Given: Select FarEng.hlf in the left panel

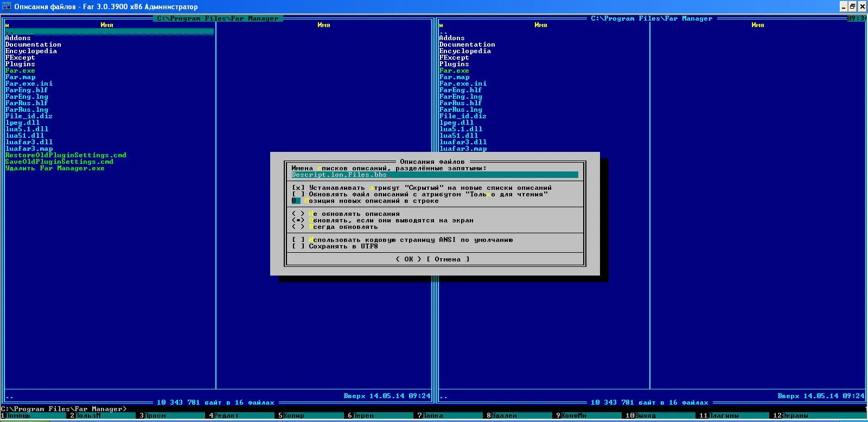Looking at the screenshot, I should pyautogui.click(x=27, y=90).
